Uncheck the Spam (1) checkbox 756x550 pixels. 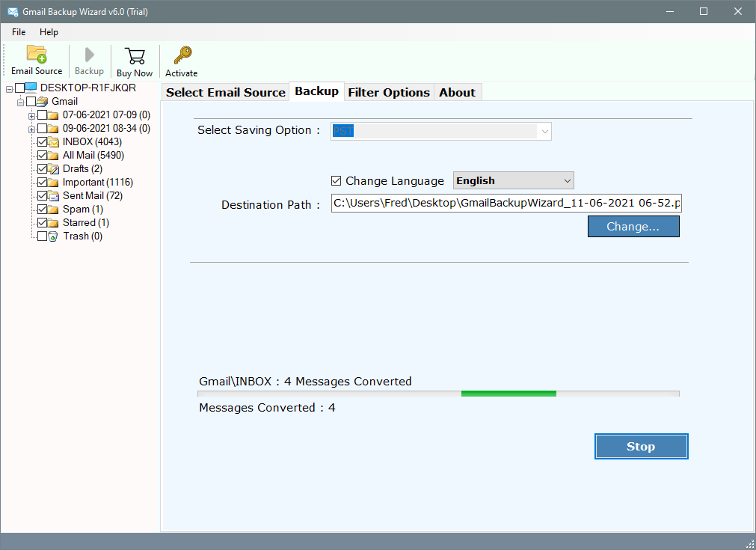[x=43, y=210]
